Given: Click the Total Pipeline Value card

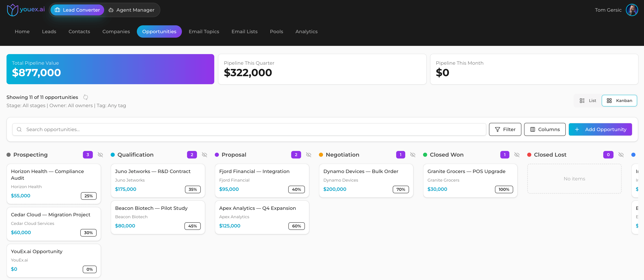Looking at the screenshot, I should (x=110, y=69).
